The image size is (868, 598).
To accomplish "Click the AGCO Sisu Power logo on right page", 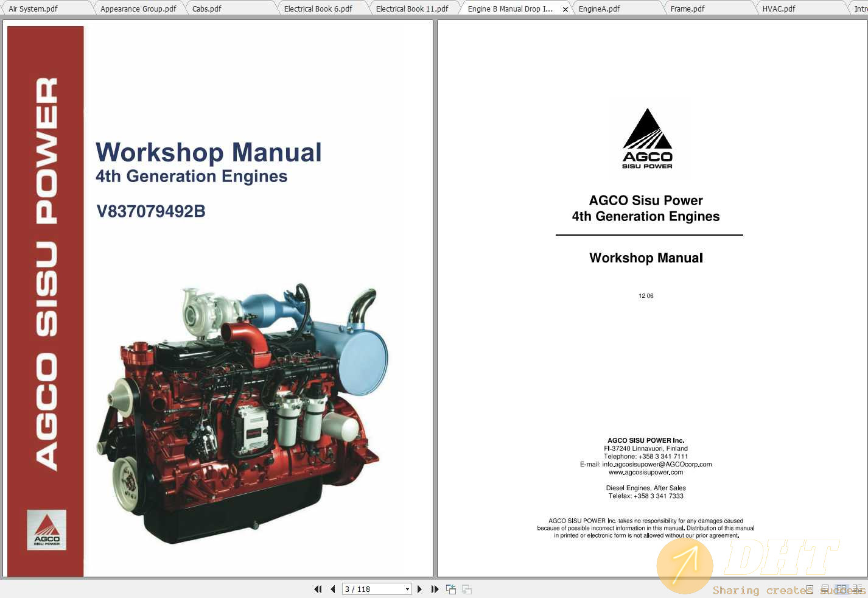I will 647,139.
